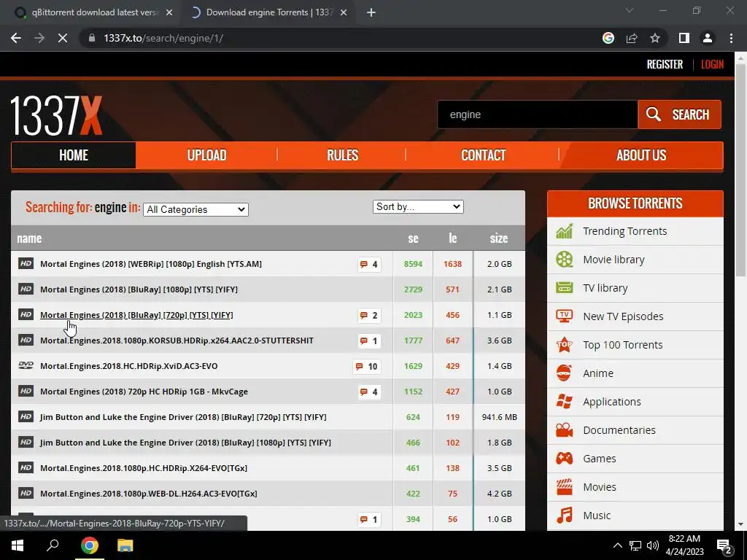Click the REGISTER link

[x=665, y=64]
